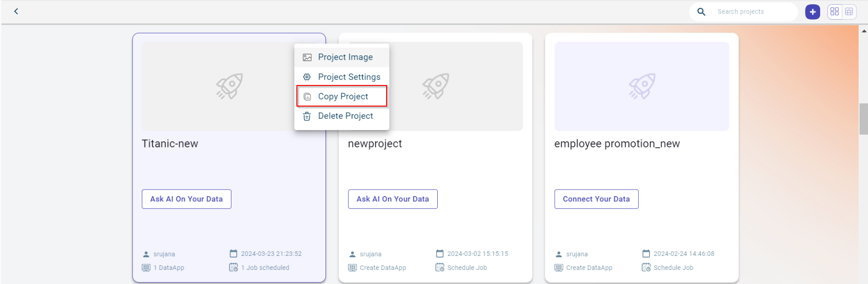Click Ask AI On Your Data for newproject
Viewport: 868px width, 284px height.
(393, 199)
